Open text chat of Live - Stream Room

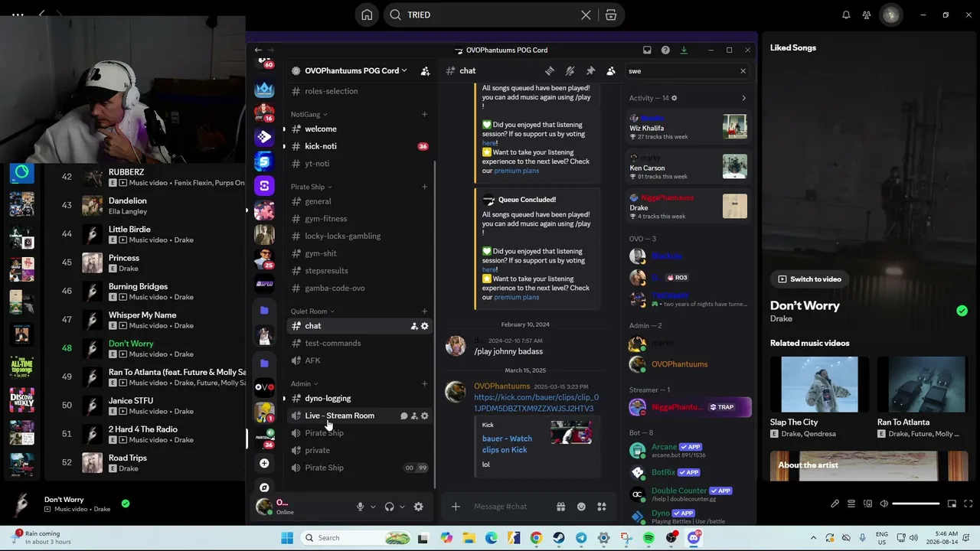(x=403, y=416)
